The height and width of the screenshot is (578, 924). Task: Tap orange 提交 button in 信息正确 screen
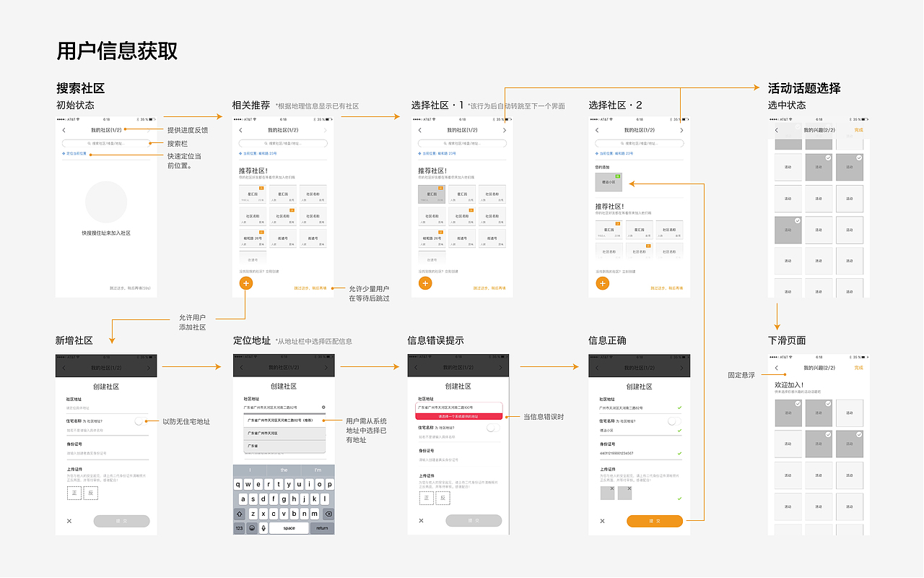655,521
